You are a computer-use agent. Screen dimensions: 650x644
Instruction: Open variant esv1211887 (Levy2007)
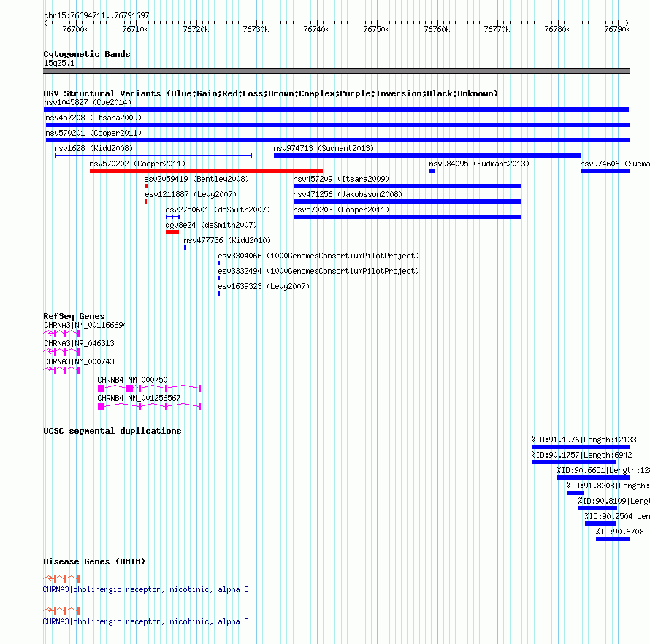[191, 194]
